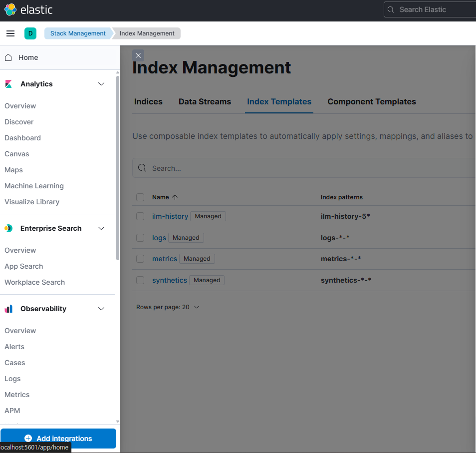This screenshot has height=453, width=476.
Task: Open Rows per page dropdown
Action: point(168,307)
